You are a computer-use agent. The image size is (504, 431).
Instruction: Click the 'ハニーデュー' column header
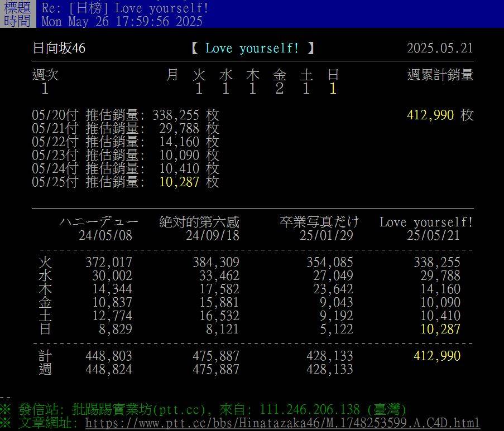[99, 222]
